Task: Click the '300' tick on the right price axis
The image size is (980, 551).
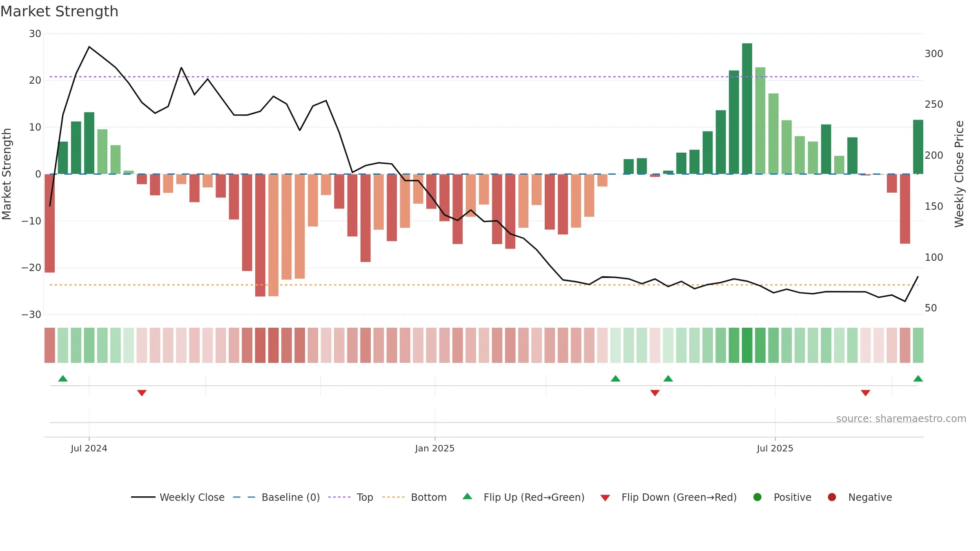Action: pyautogui.click(x=934, y=54)
